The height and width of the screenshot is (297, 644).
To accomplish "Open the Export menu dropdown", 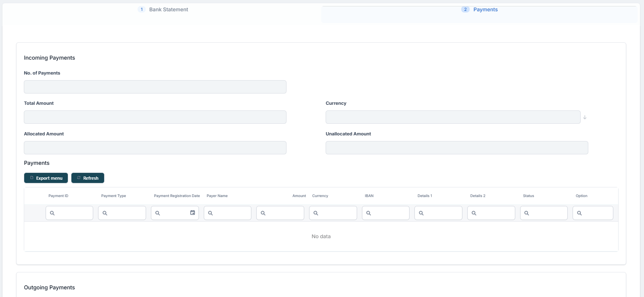I will [46, 178].
